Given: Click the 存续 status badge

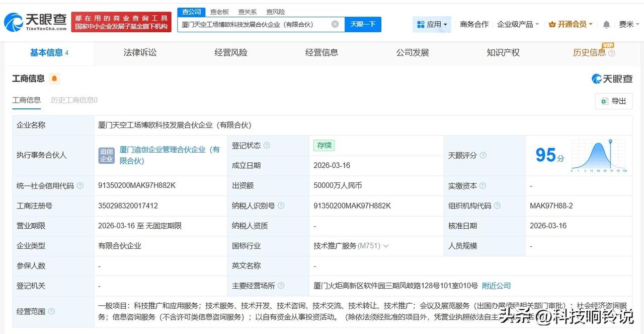Looking at the screenshot, I should click(x=324, y=146).
